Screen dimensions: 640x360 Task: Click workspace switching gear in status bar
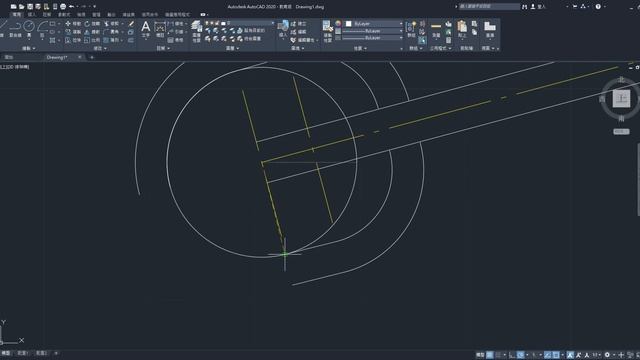point(607,355)
